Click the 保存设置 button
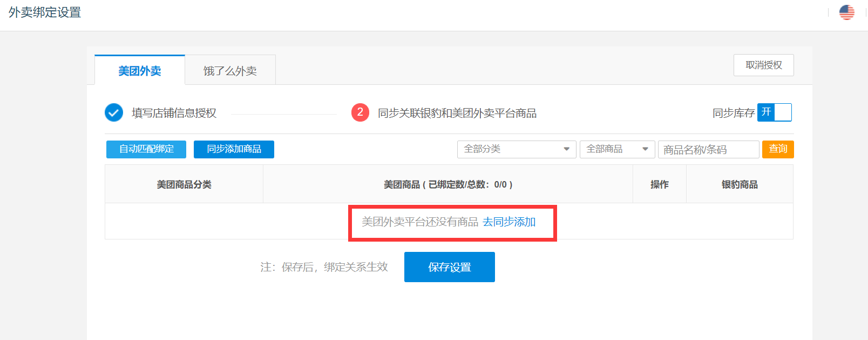 449,267
